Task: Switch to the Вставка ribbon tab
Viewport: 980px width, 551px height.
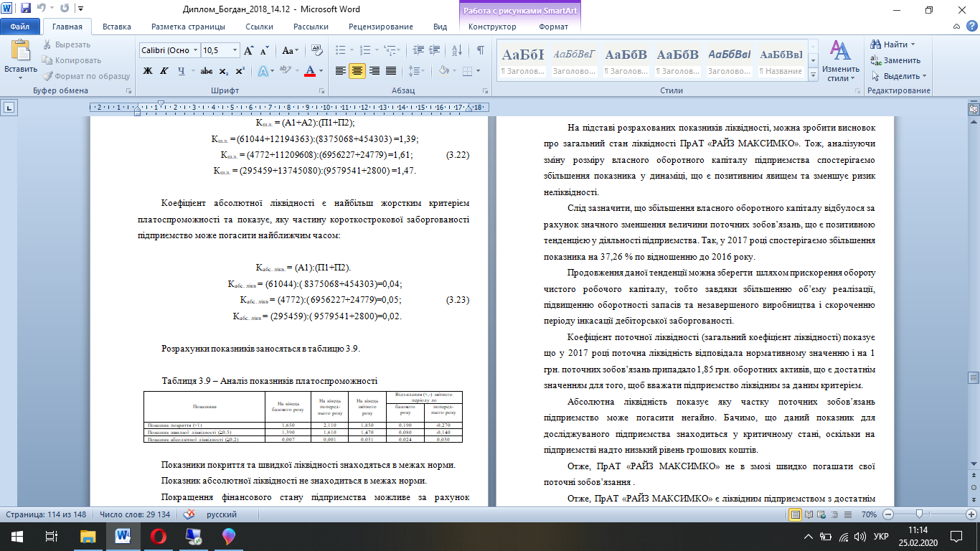Action: (x=117, y=27)
